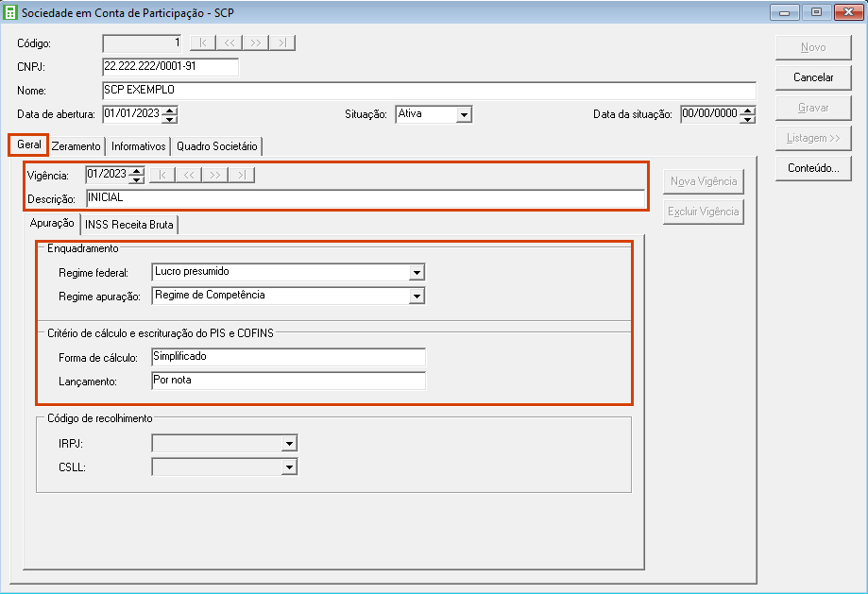Open the Situação dropdown
Viewport: 868px width, 594px height.
pos(464,114)
